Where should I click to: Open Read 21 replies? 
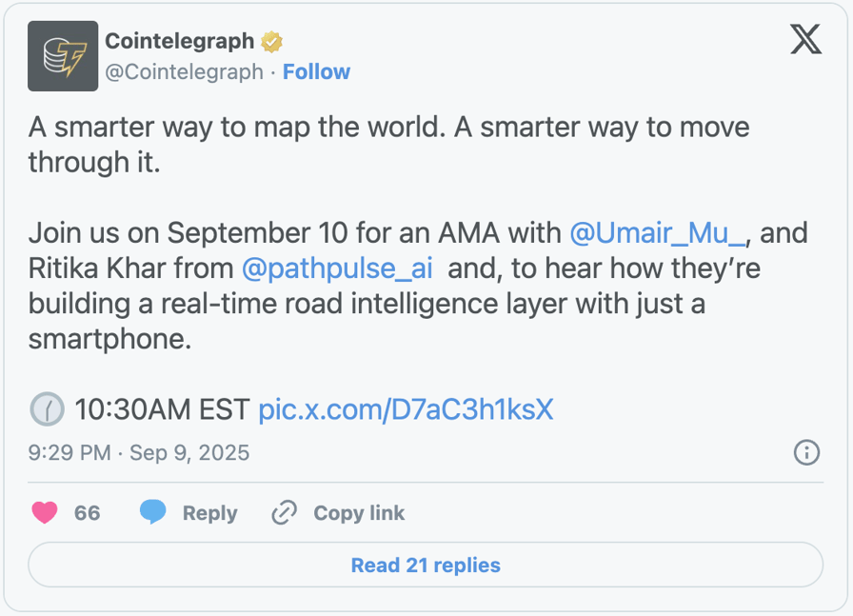click(426, 565)
